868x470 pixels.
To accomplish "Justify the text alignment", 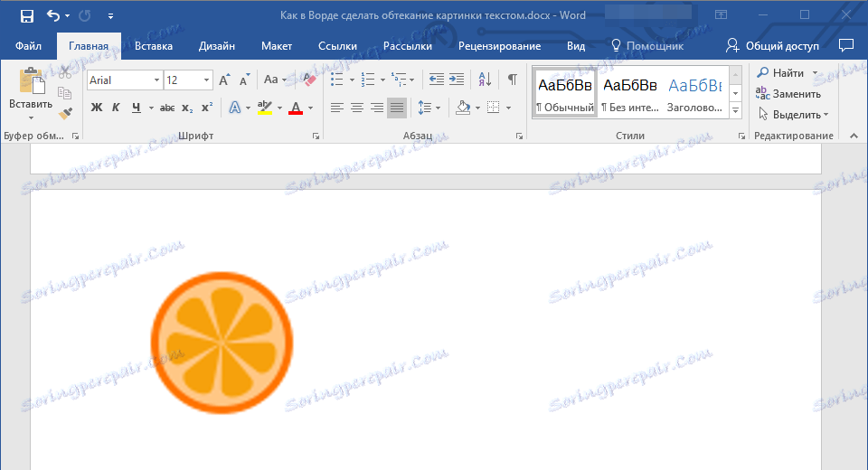I will (397, 108).
